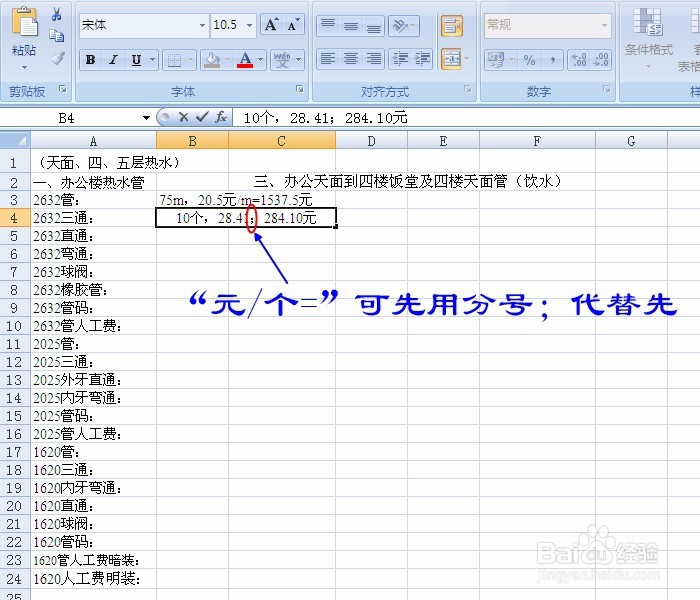Increase indent
The height and width of the screenshot is (600, 700).
422,59
